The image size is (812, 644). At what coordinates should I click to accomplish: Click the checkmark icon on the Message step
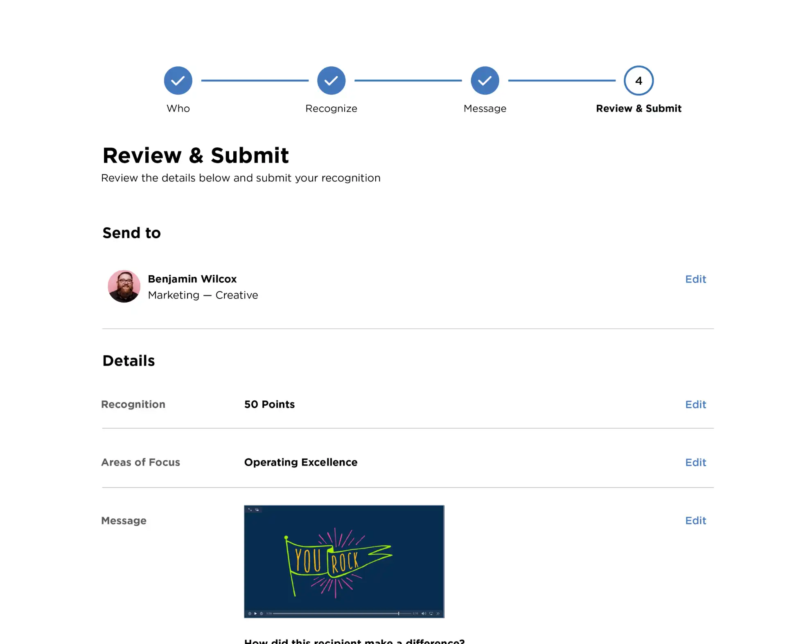pos(485,80)
